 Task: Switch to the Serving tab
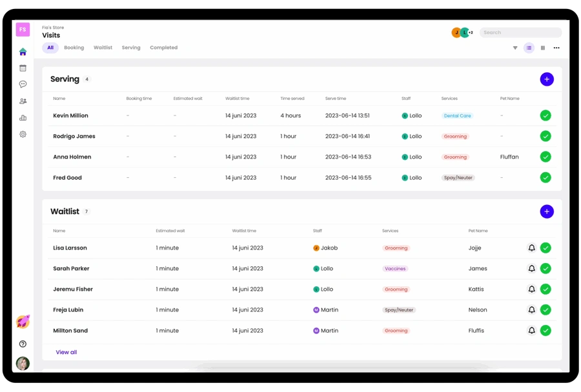coord(131,48)
